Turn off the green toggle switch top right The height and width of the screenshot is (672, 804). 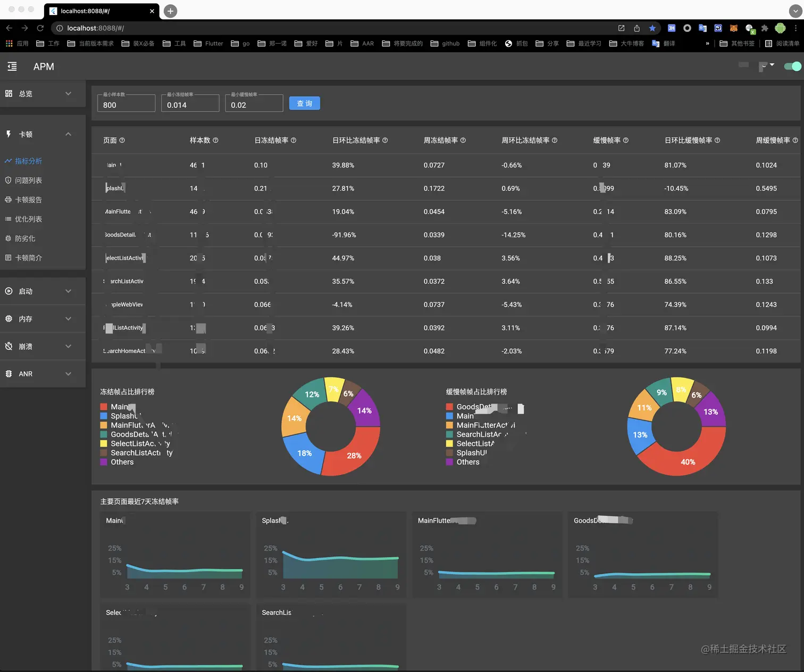pos(792,66)
